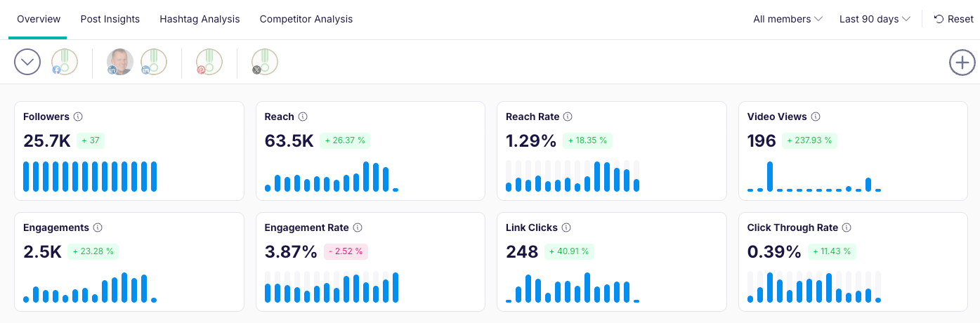Screen dimensions: 980x323
Task: Click info icon beside Link Clicks
Action: pyautogui.click(x=566, y=228)
